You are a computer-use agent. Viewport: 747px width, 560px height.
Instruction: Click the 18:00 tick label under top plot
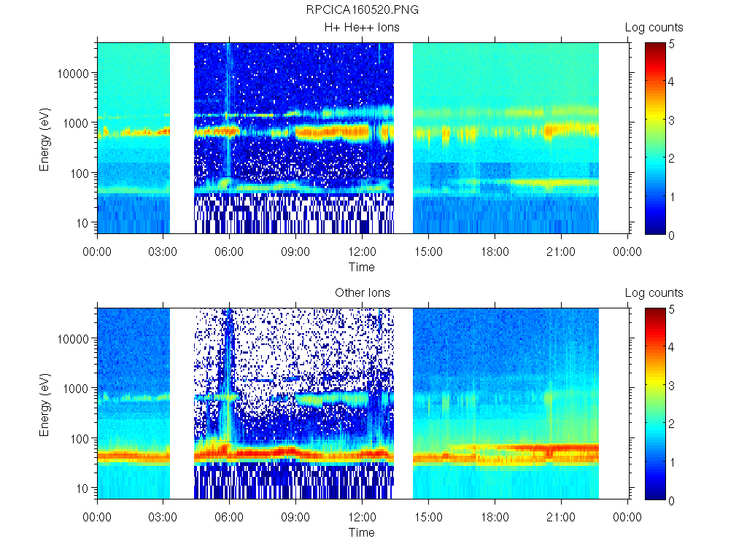(x=495, y=252)
